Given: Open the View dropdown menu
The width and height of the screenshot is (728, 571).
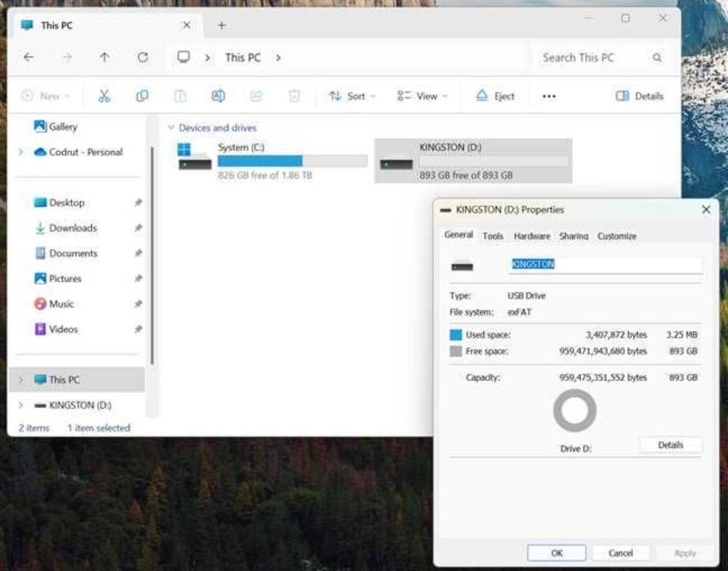Looking at the screenshot, I should coord(422,96).
